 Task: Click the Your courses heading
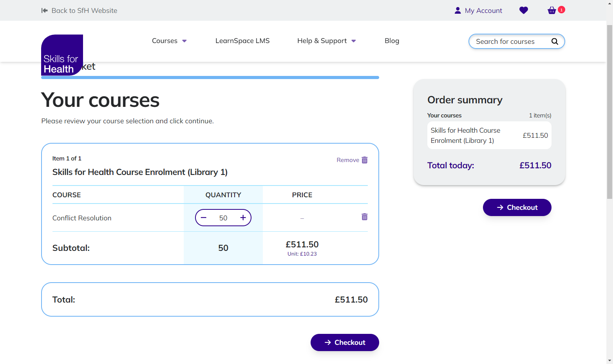point(100,100)
